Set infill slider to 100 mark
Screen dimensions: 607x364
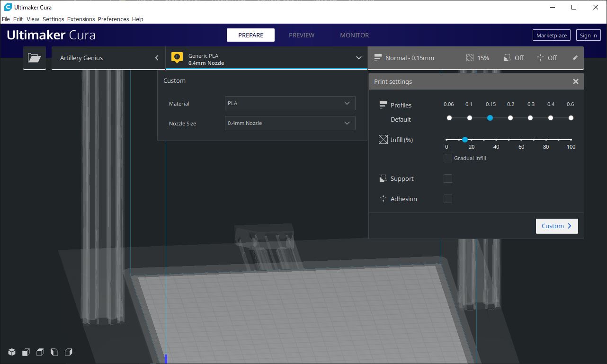(571, 140)
